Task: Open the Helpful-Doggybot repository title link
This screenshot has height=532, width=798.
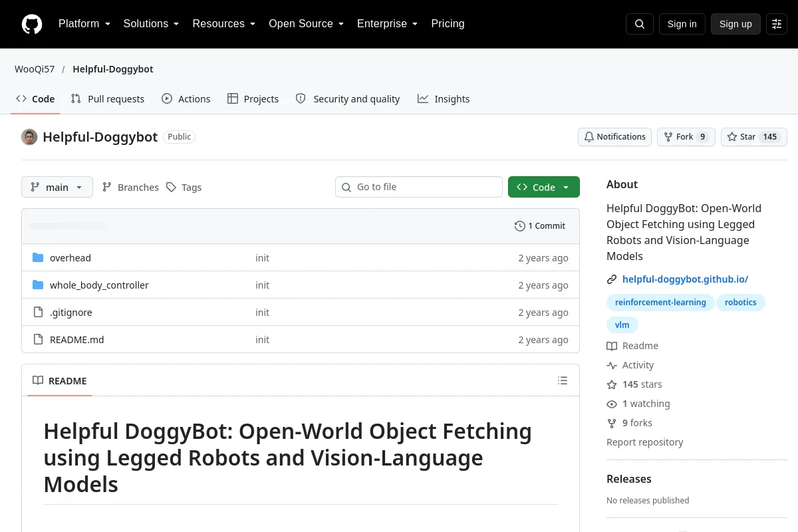Action: [100, 137]
